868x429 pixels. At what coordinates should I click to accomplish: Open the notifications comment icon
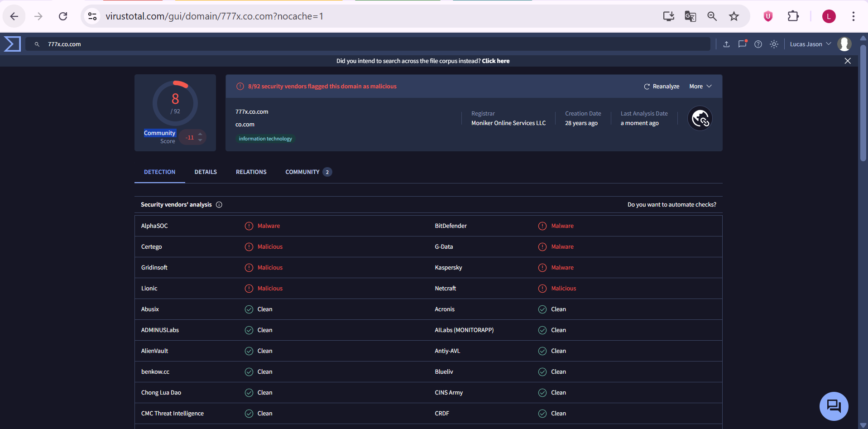coord(742,44)
